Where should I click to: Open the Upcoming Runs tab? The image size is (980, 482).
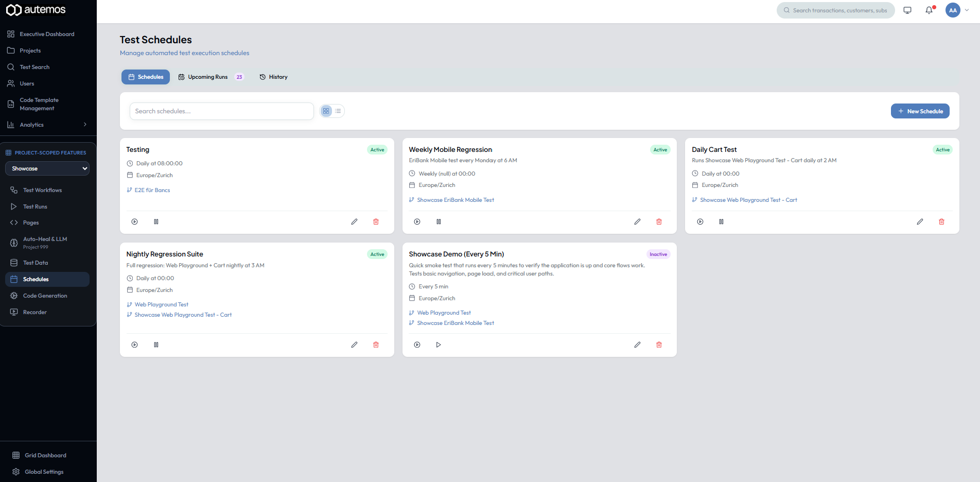[x=211, y=77]
